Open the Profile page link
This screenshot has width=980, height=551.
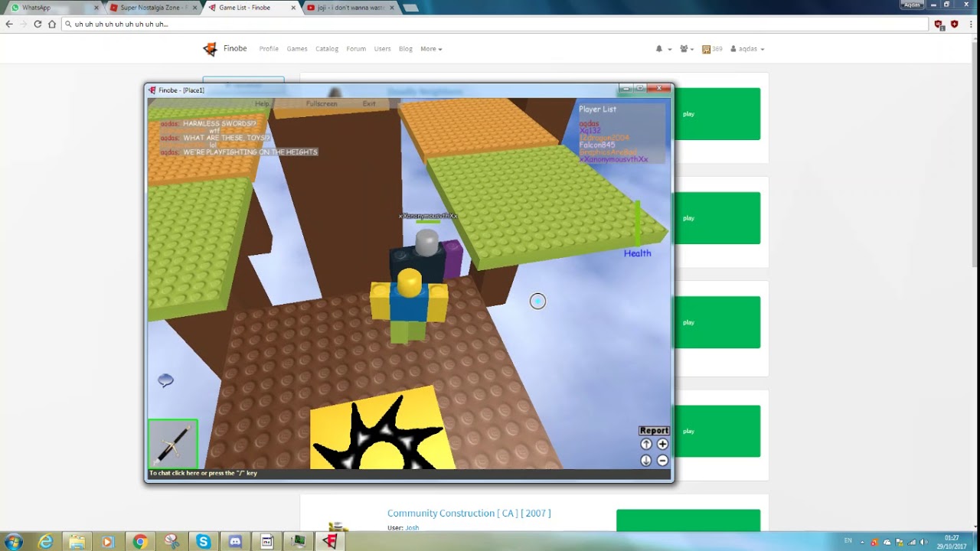(x=269, y=49)
